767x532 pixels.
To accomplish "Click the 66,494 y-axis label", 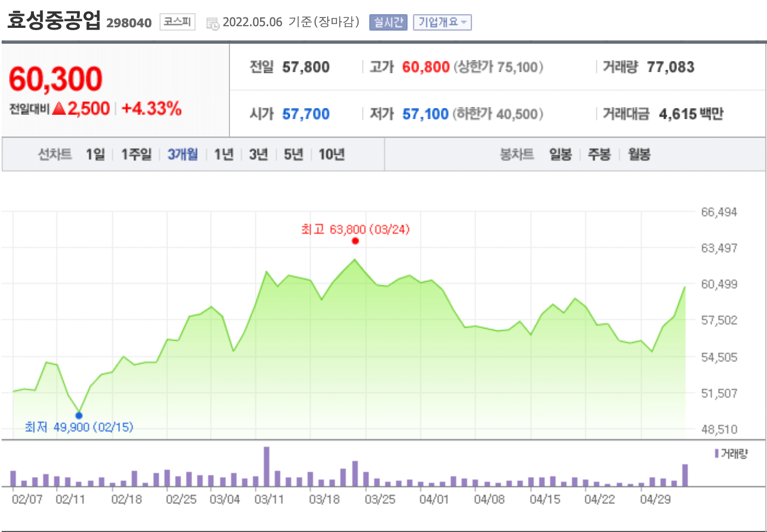I will click(x=719, y=212).
